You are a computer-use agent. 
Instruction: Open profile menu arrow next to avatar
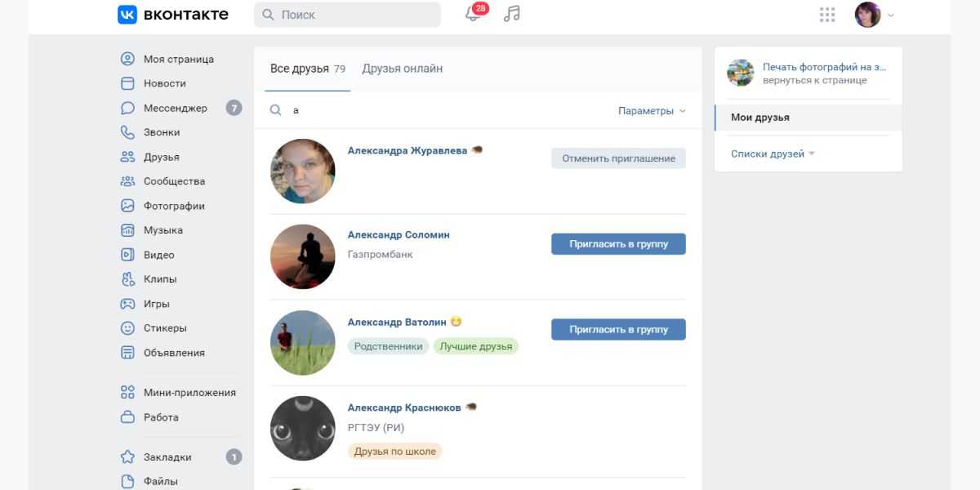[x=891, y=15]
